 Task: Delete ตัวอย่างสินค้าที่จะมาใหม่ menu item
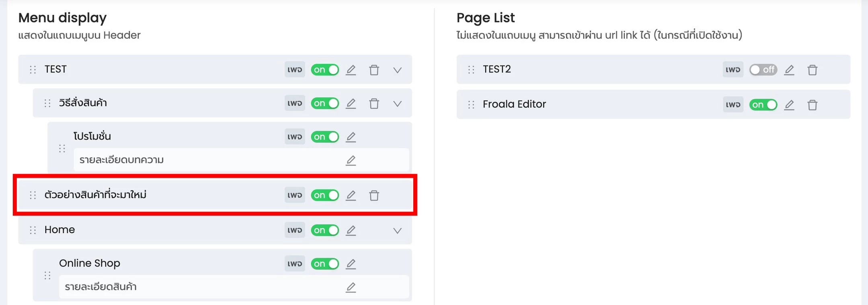pyautogui.click(x=374, y=195)
